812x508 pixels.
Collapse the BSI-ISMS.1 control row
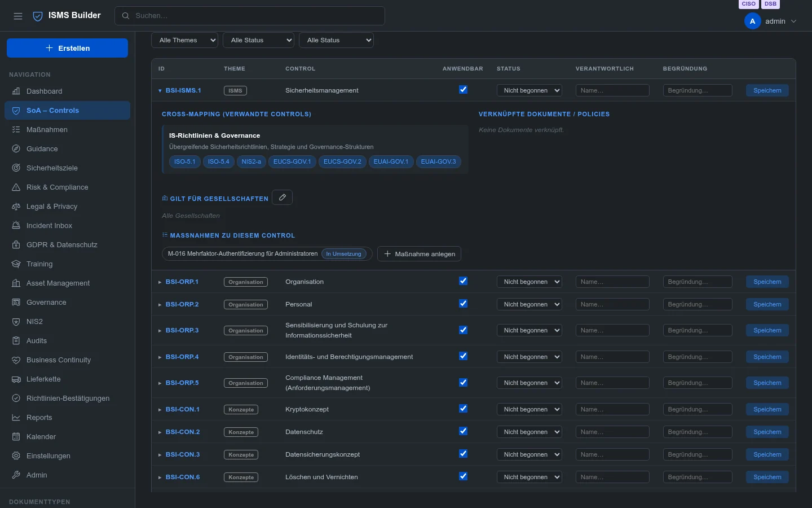pyautogui.click(x=160, y=91)
